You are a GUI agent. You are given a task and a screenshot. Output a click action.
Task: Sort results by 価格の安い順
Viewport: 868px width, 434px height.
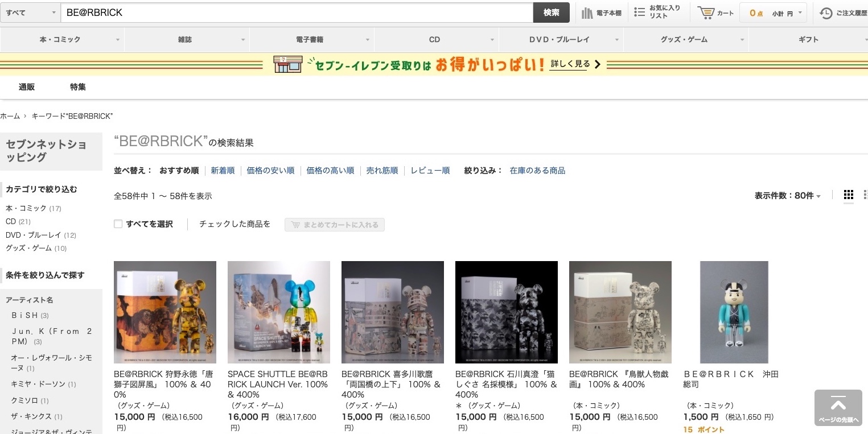(270, 171)
